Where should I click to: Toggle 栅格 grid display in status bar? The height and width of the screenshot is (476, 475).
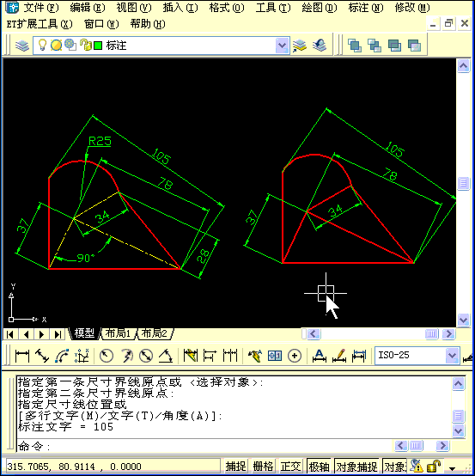coord(263,467)
